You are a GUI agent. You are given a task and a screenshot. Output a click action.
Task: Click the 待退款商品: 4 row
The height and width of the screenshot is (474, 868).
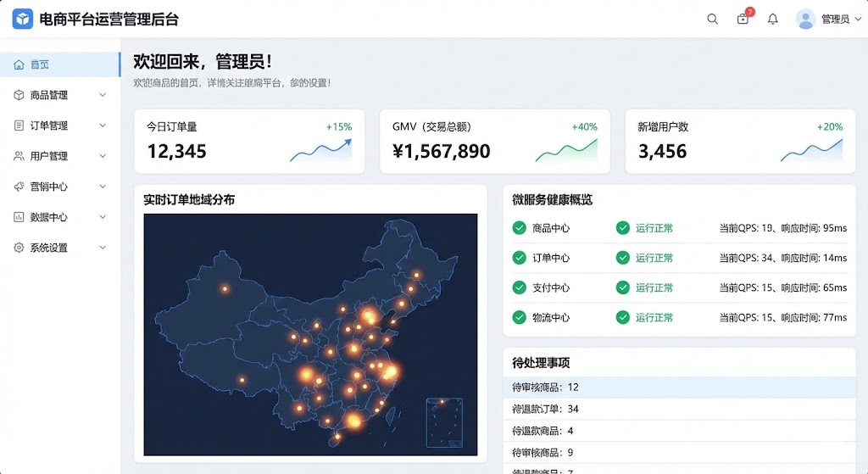tap(679, 431)
